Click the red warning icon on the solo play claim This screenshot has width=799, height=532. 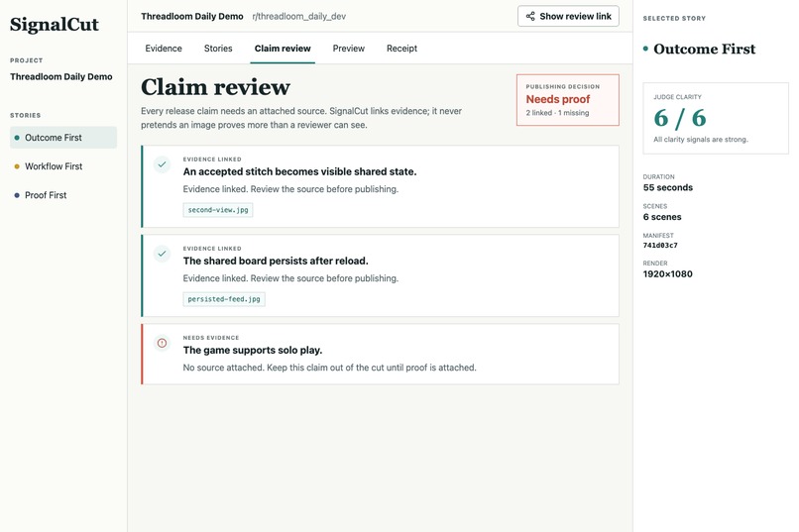[x=162, y=343]
